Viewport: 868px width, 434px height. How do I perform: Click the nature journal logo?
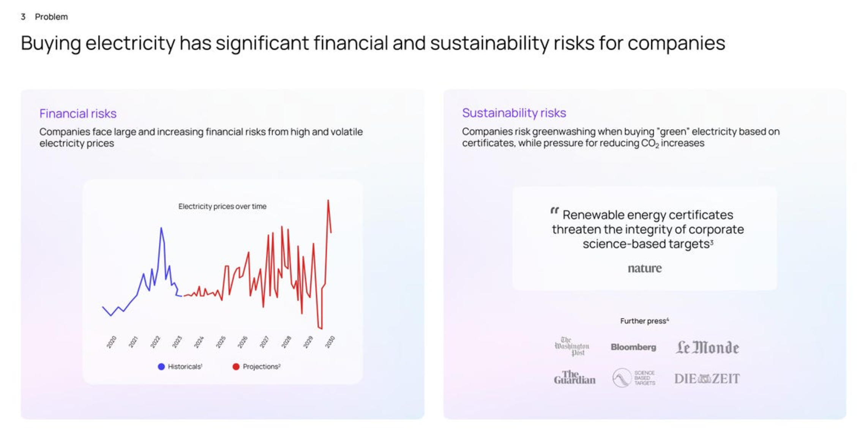tap(644, 268)
